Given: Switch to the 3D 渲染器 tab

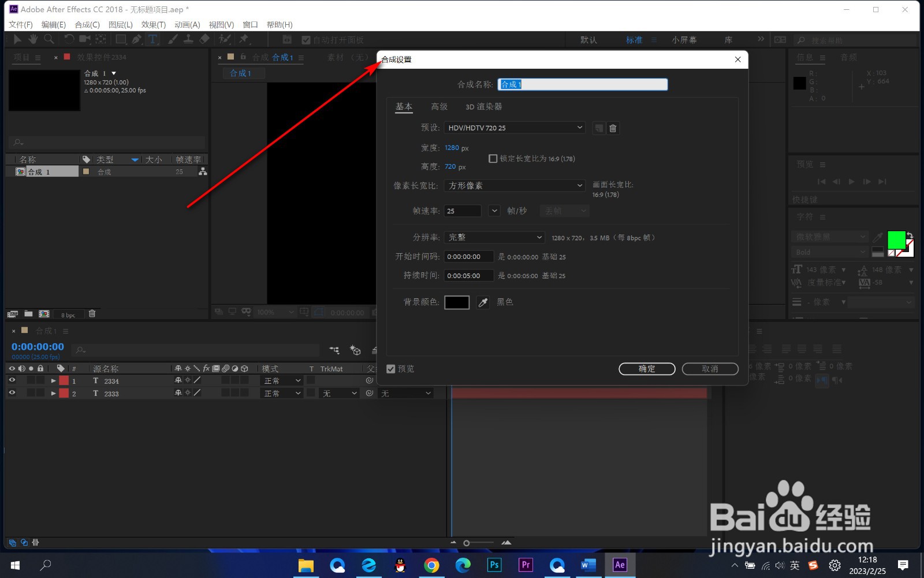Looking at the screenshot, I should pos(484,106).
